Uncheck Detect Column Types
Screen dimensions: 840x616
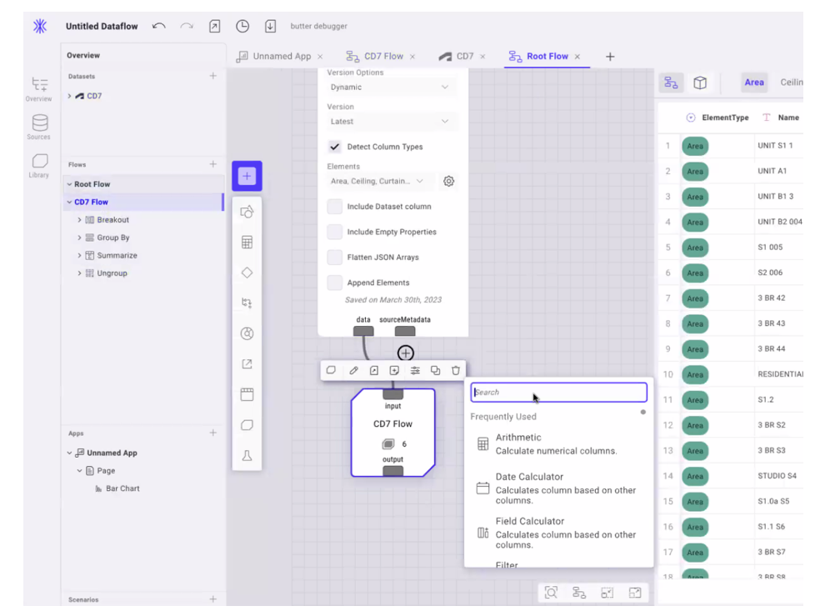(335, 146)
